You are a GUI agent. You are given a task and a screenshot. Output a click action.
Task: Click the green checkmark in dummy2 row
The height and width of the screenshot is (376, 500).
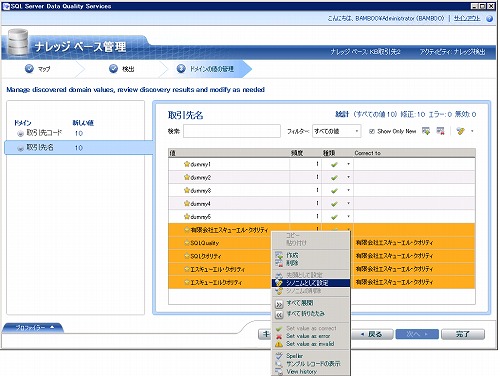click(x=334, y=178)
